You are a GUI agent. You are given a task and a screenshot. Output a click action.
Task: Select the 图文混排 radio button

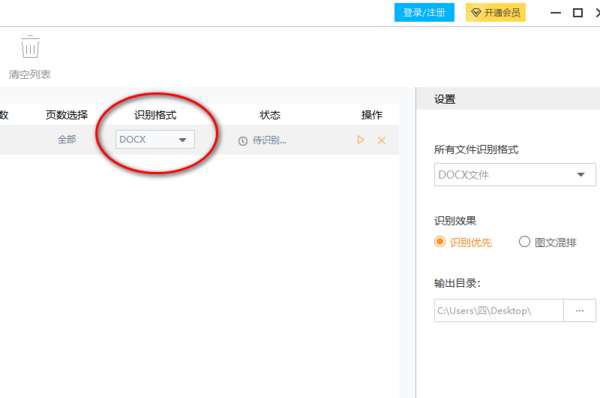[x=524, y=241]
